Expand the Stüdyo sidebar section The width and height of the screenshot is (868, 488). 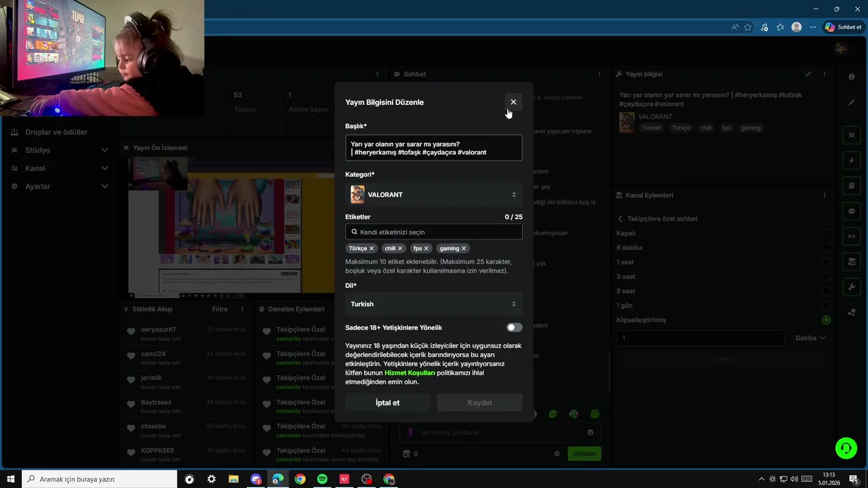tap(60, 150)
